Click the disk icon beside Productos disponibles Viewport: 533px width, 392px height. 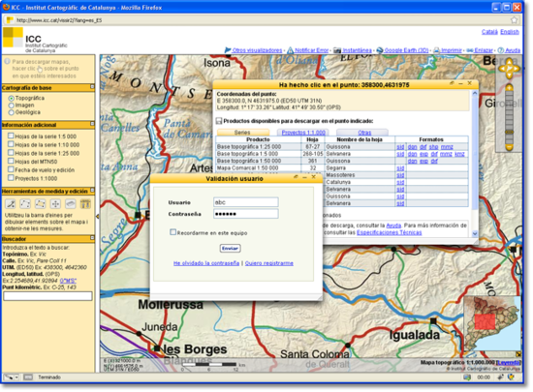(x=219, y=121)
